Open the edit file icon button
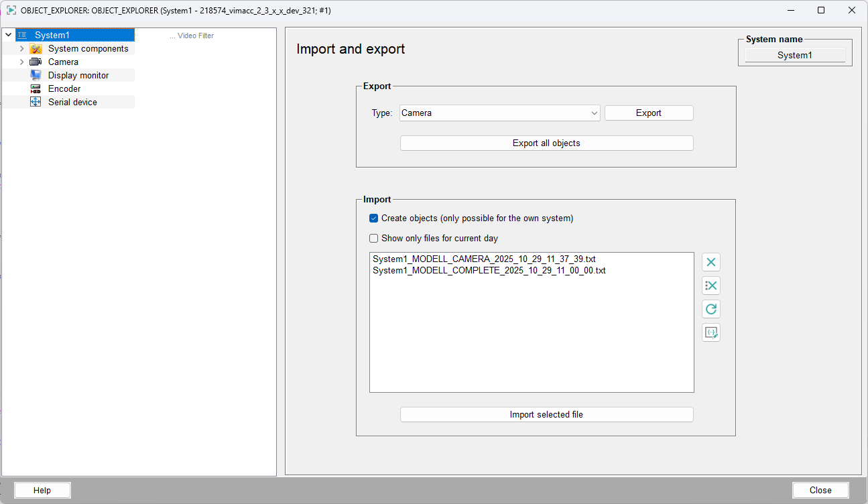868x504 pixels. 711,332
